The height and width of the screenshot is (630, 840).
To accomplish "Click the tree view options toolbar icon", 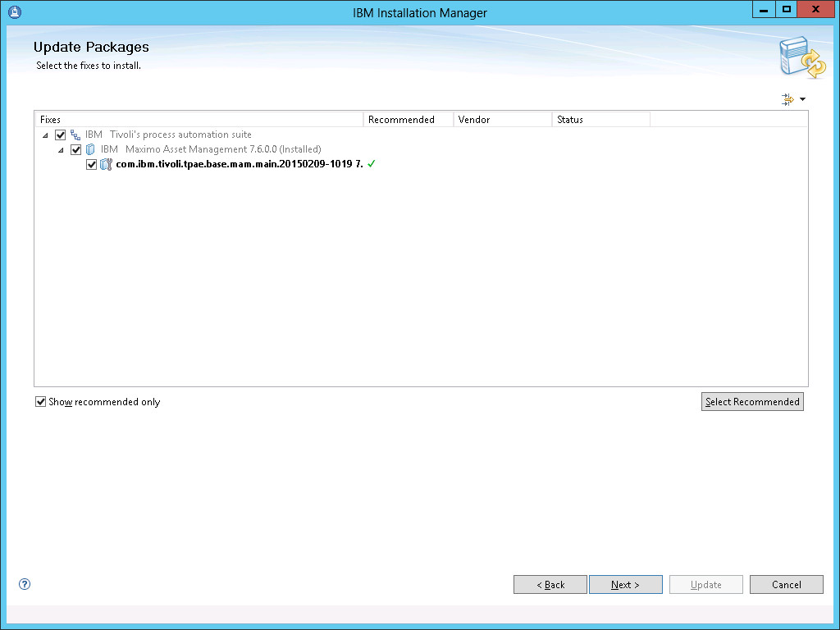I will 787,99.
